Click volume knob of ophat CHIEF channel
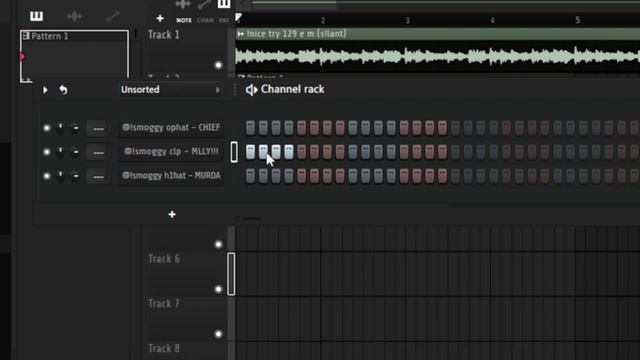This screenshot has width=640, height=360. coord(75,128)
